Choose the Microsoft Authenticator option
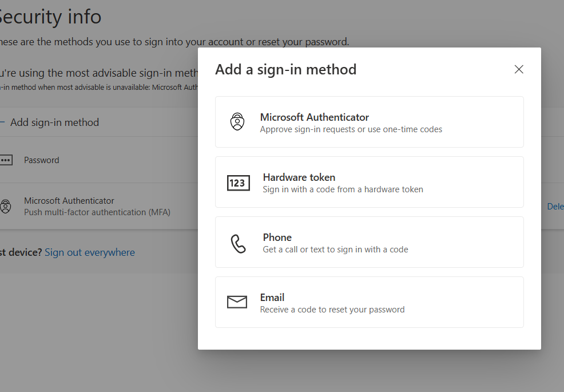Viewport: 564px width, 392px height. 370,122
